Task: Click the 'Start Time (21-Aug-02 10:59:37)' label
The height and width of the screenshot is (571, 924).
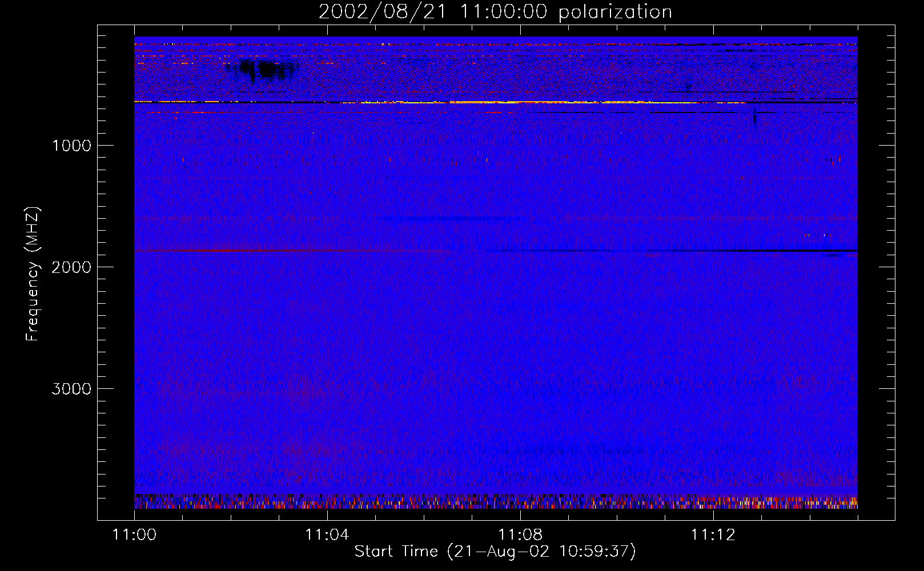Action: (495, 552)
